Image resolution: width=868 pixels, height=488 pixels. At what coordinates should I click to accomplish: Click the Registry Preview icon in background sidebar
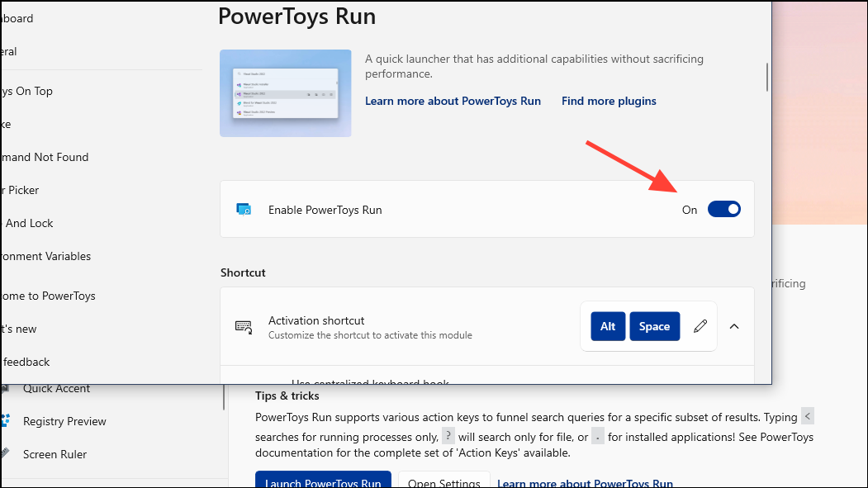point(6,420)
